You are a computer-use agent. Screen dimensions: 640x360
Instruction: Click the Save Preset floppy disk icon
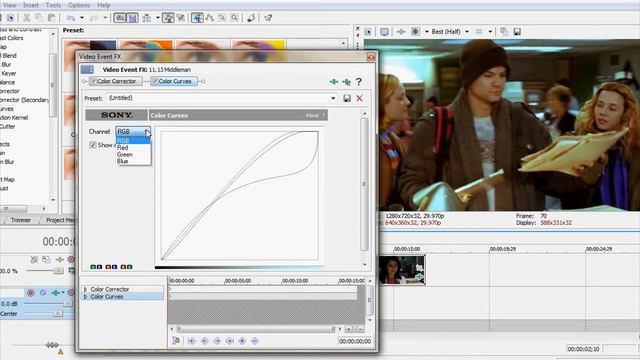347,98
